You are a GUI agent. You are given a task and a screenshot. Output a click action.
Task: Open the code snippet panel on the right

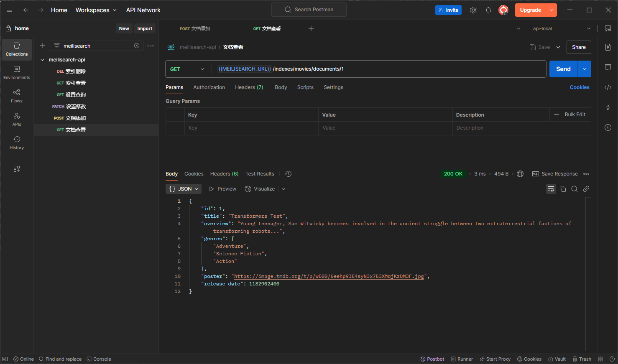608,87
